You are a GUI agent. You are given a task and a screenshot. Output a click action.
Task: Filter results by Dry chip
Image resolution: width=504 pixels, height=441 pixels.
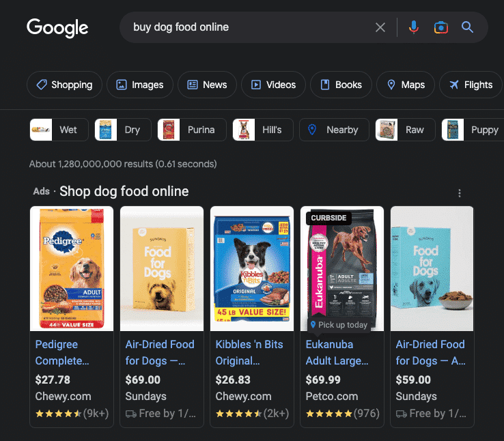click(123, 130)
